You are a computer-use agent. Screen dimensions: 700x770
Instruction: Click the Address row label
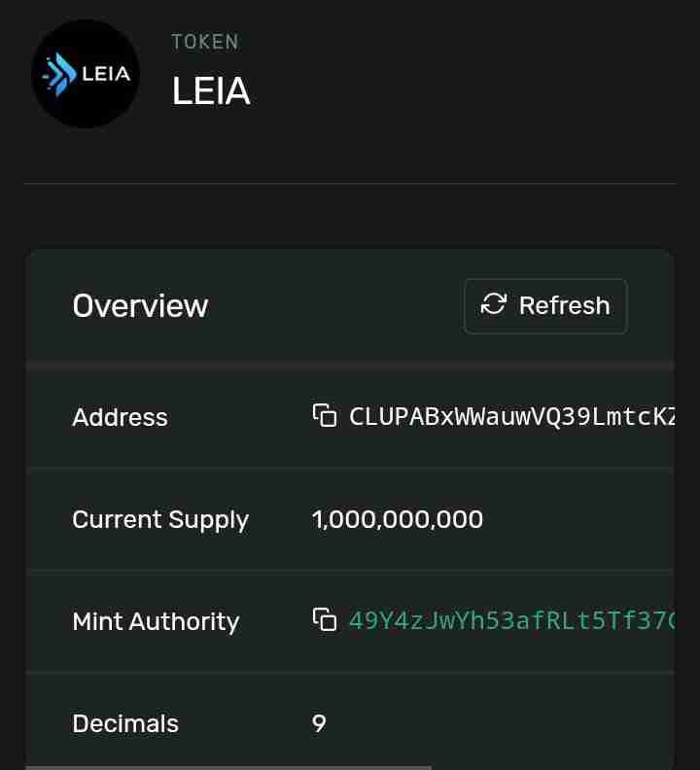coord(120,417)
